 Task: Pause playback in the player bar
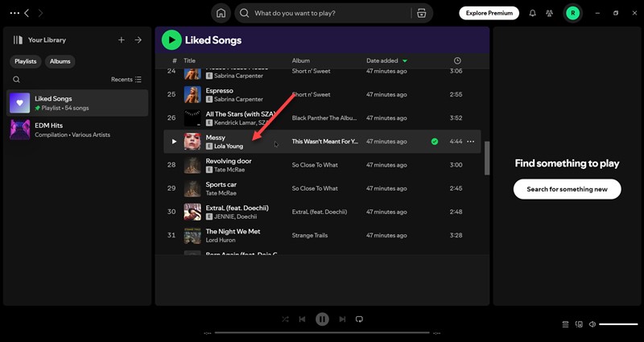[322, 319]
